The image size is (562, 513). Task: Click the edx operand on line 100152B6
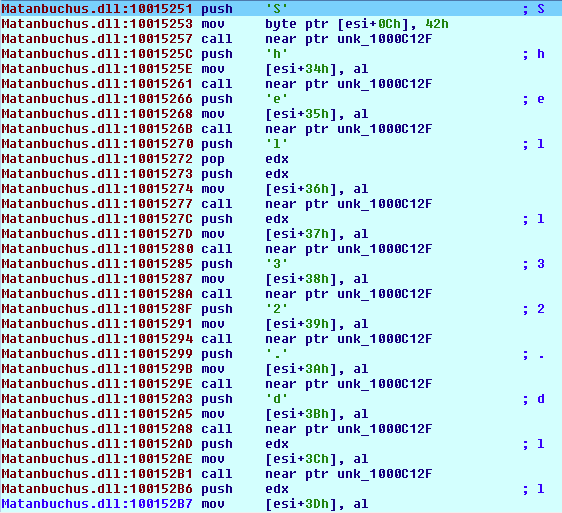coord(277,489)
